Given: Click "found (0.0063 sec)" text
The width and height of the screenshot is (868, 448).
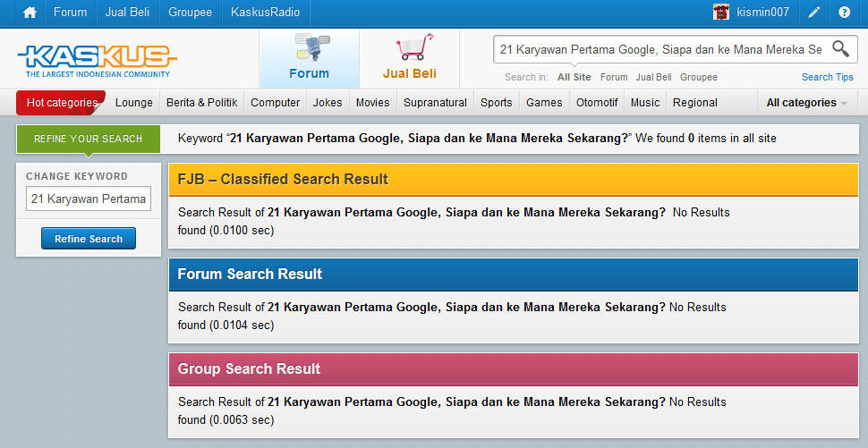Looking at the screenshot, I should pyautogui.click(x=226, y=419).
